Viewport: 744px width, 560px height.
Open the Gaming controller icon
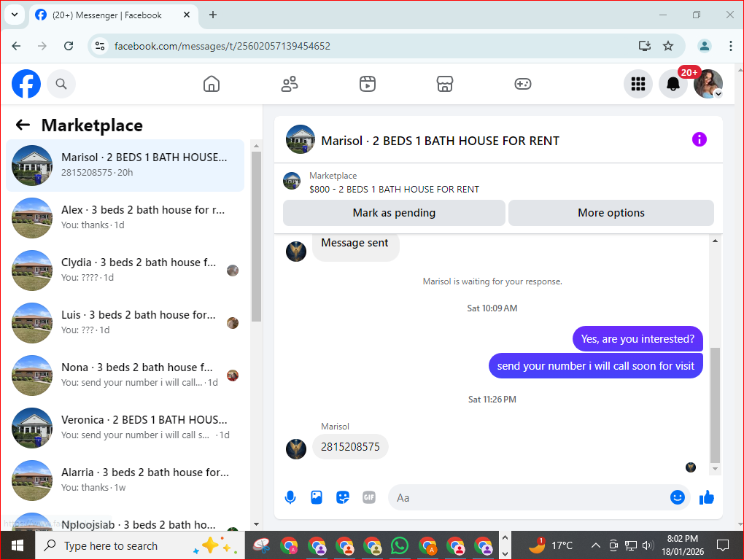coord(522,84)
